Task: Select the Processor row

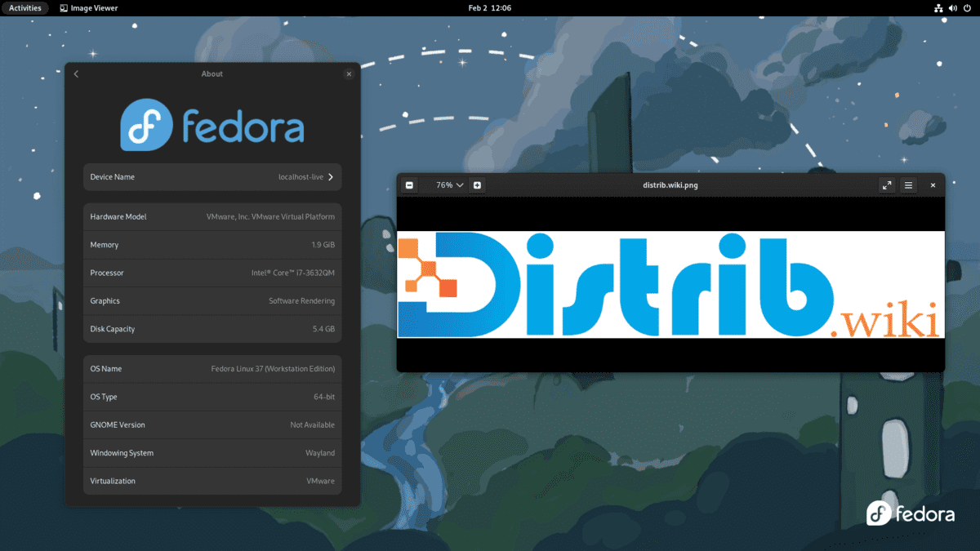Action: click(212, 273)
